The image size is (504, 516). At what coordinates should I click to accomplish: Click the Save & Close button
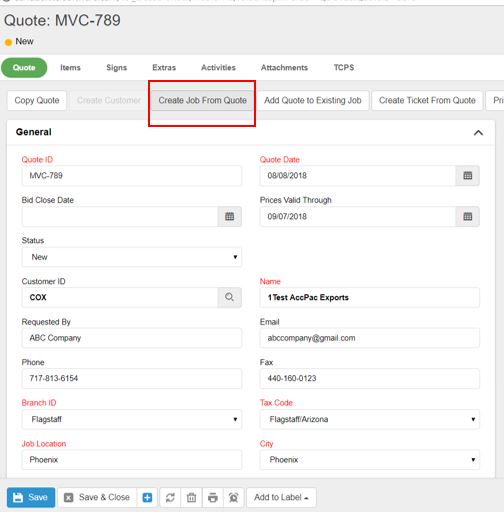point(97,497)
